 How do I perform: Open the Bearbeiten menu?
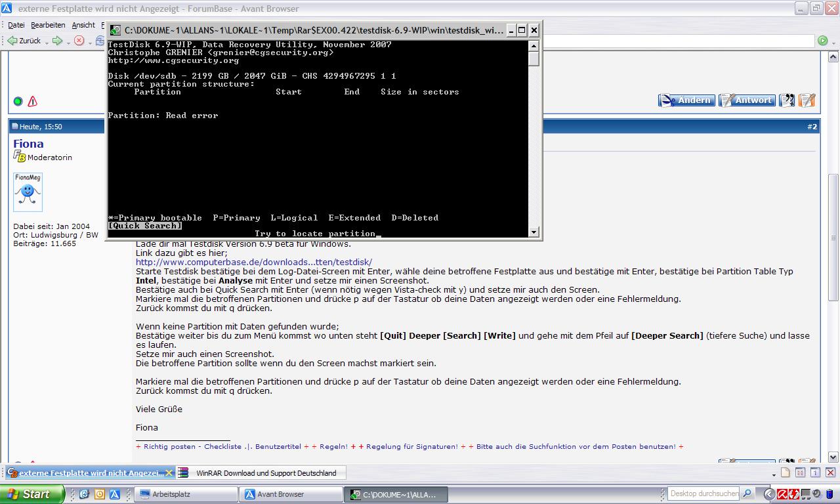tap(48, 25)
